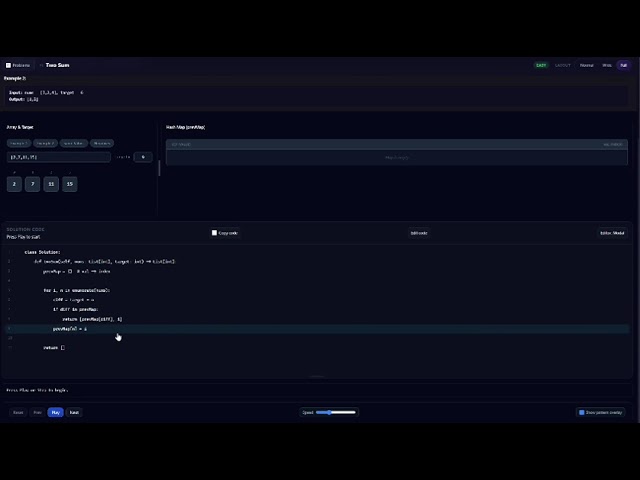This screenshot has width=640, height=480.
Task: Select the Full layout option
Action: (623, 65)
